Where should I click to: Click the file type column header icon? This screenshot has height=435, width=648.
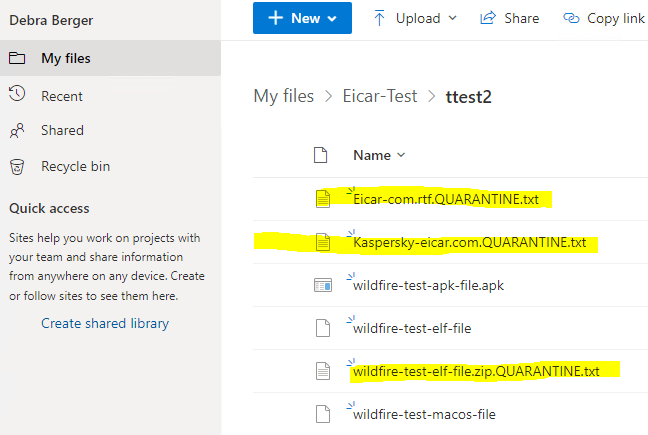321,155
